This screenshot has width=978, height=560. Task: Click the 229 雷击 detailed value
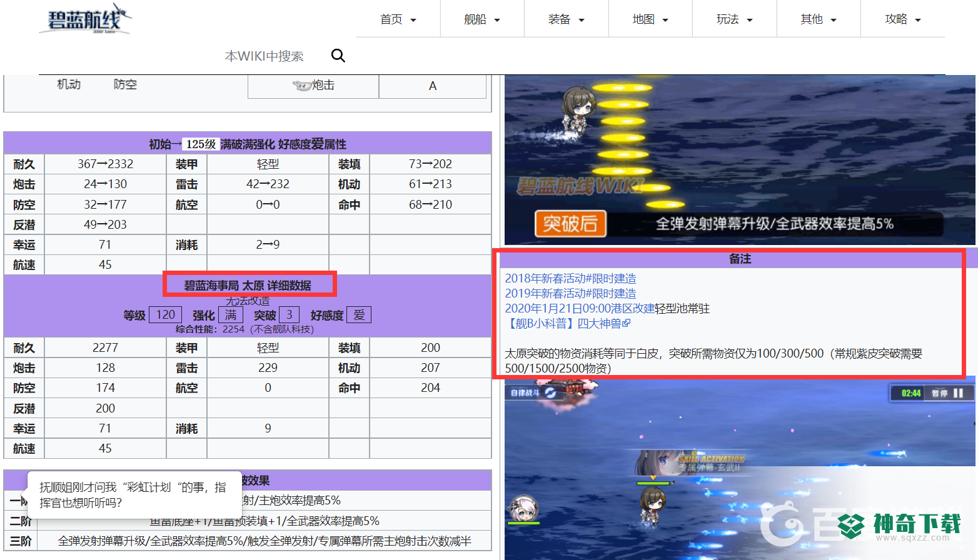[x=268, y=367]
